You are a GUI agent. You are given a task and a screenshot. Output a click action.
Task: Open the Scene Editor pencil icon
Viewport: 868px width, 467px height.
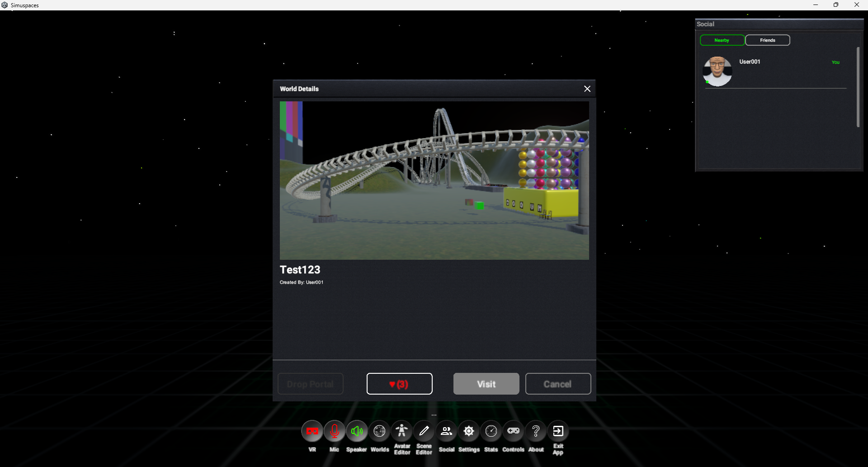tap(424, 431)
